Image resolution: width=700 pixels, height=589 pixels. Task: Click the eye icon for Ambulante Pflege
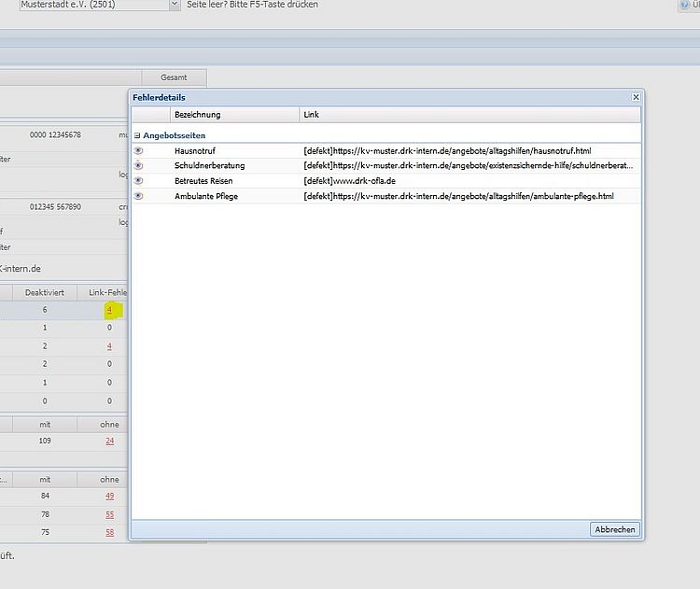pyautogui.click(x=139, y=196)
